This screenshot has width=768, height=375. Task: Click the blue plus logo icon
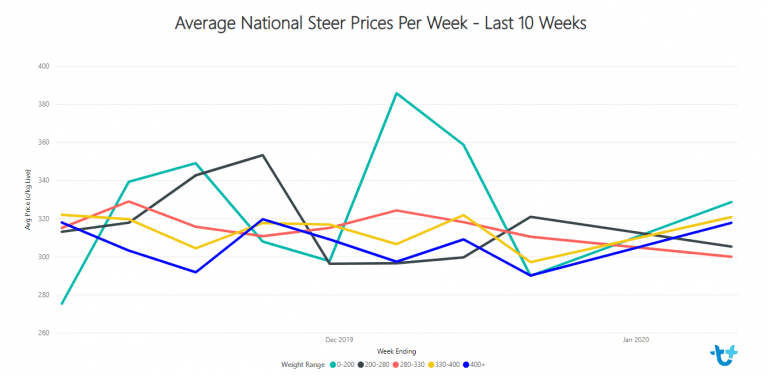(x=723, y=352)
